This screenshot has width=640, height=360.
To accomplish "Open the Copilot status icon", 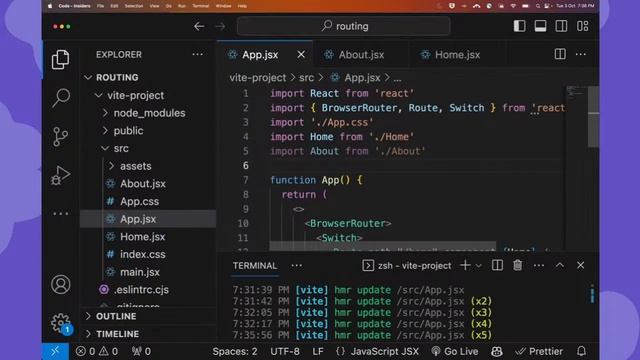I will tap(497, 351).
